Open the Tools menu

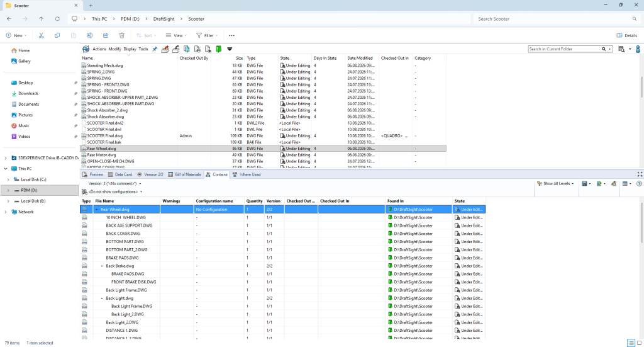pos(143,49)
